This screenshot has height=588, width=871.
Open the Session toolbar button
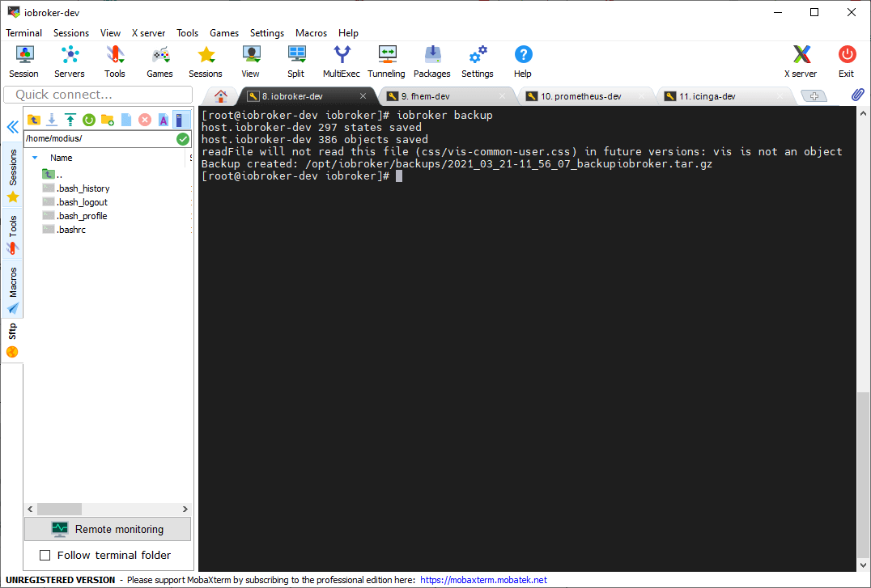(24, 61)
